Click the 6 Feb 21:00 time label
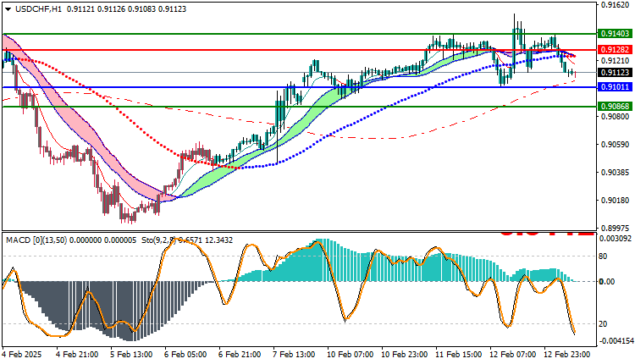The width and height of the screenshot is (635, 364). click(x=240, y=355)
